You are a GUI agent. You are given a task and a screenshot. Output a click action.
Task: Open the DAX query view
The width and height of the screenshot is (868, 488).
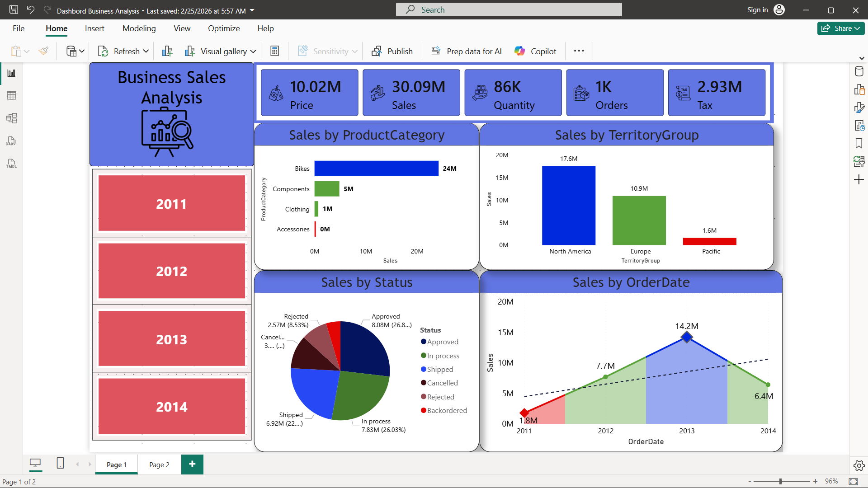click(x=11, y=141)
